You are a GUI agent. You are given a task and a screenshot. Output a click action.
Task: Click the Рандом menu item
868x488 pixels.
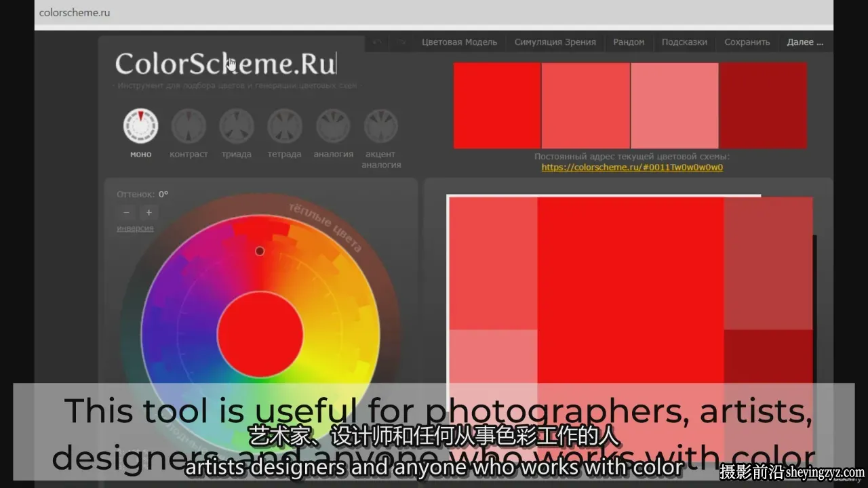tap(629, 42)
